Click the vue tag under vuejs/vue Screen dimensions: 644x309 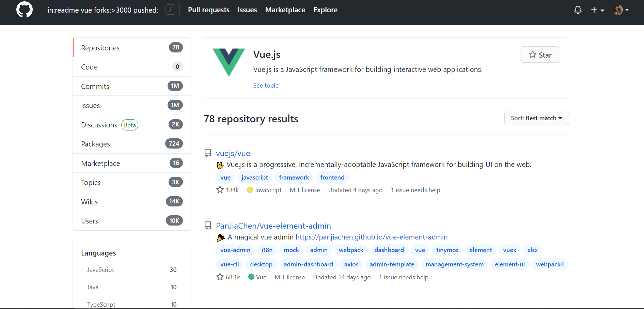225,177
